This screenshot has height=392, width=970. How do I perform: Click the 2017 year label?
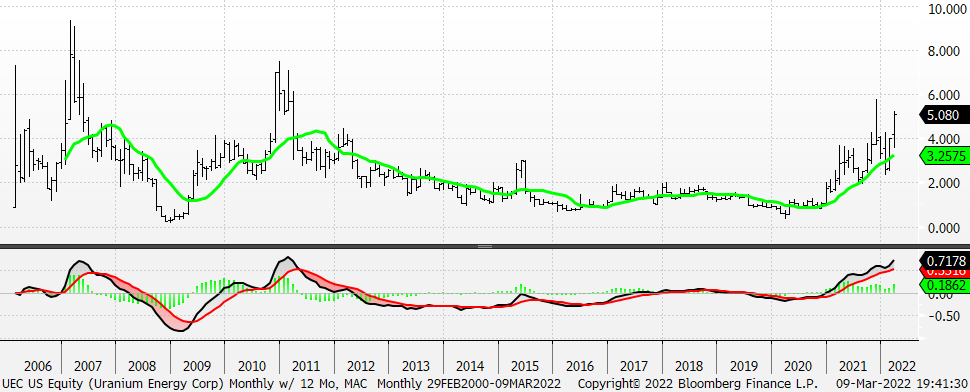point(635,365)
